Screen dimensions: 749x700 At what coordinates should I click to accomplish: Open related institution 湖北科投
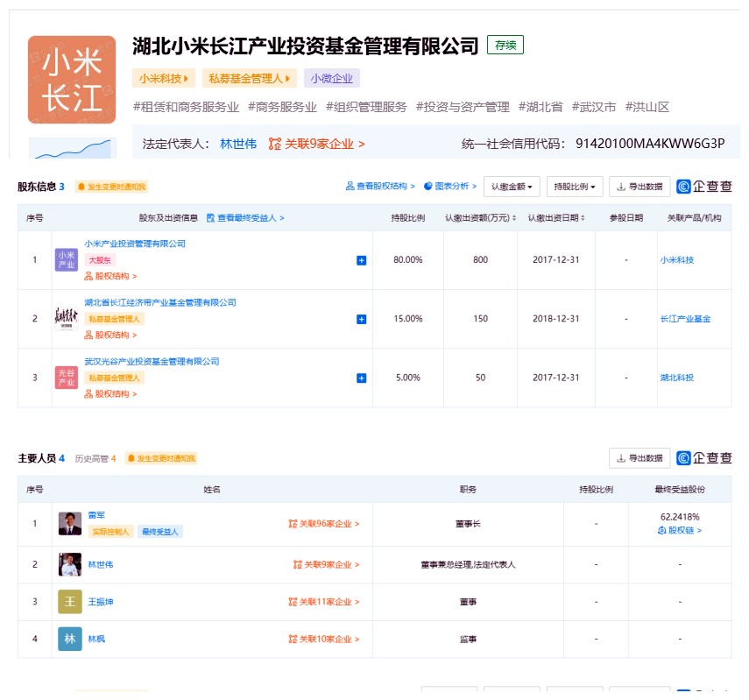(x=677, y=378)
